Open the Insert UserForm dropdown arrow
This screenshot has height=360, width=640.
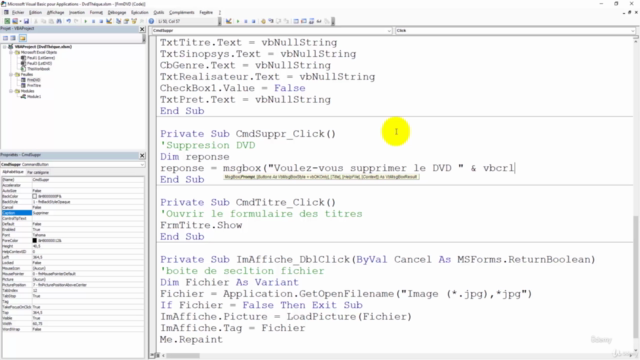click(20, 21)
